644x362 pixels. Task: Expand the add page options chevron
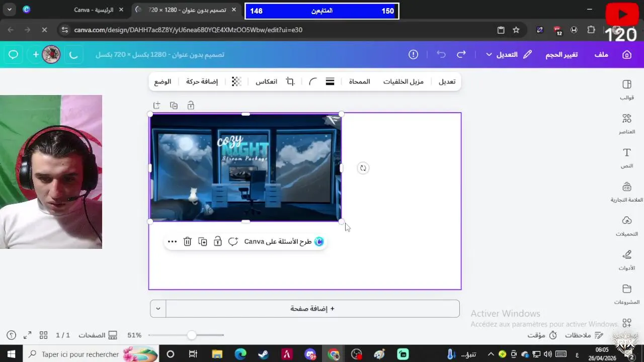(x=158, y=309)
